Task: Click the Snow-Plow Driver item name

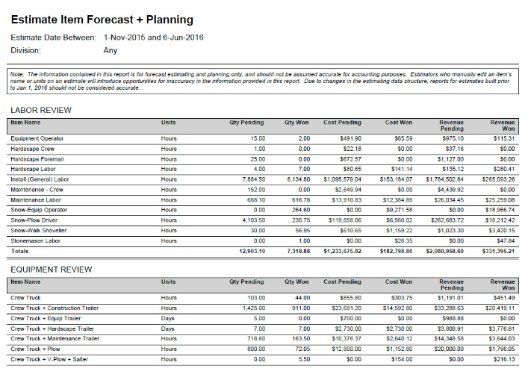Action: [x=34, y=220]
